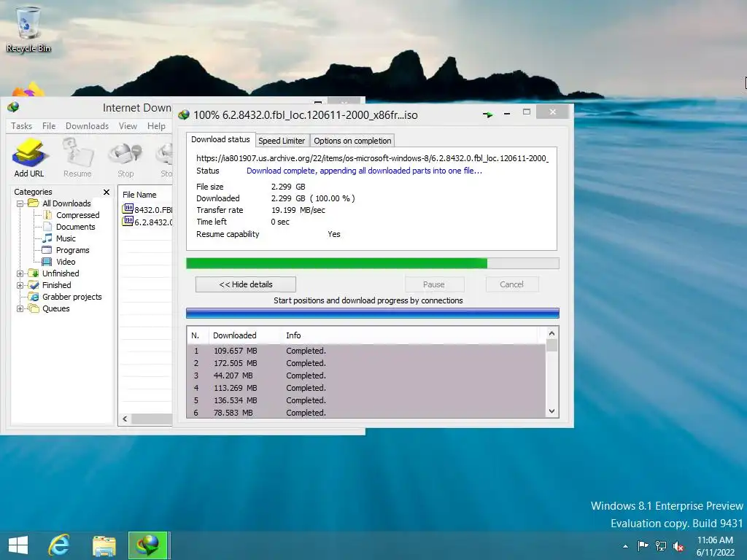The image size is (747, 560).
Task: Click the ISO file icon for 8432.0.FBL
Action: 128,209
